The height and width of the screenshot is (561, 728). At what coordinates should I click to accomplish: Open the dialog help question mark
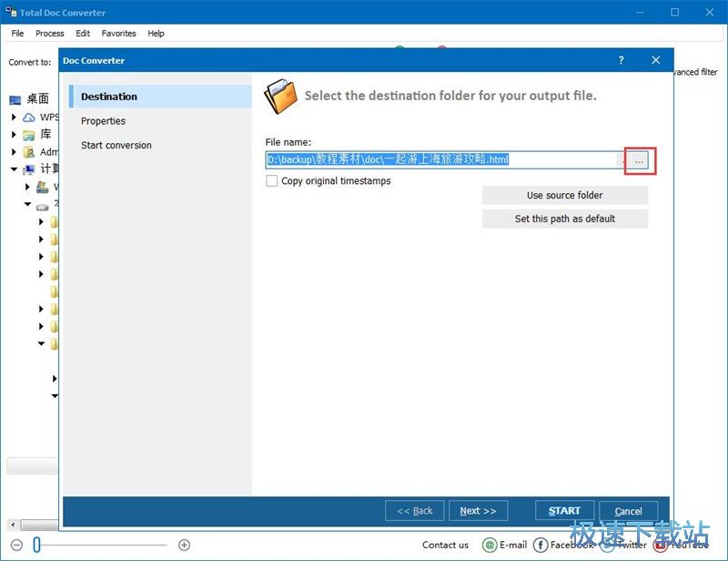click(622, 60)
